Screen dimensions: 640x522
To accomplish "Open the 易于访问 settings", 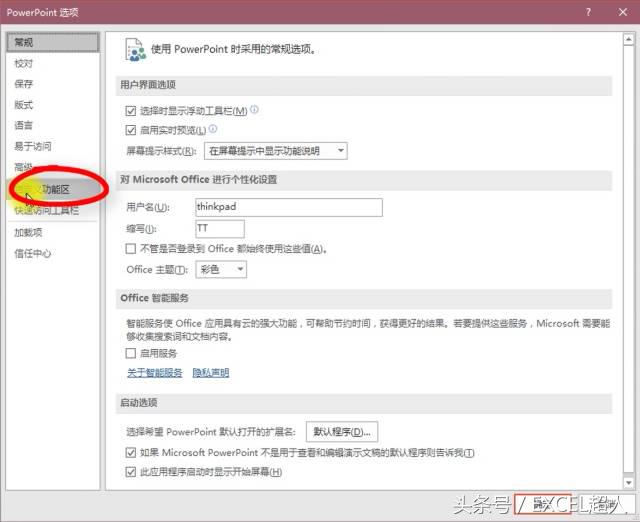I will [33, 146].
